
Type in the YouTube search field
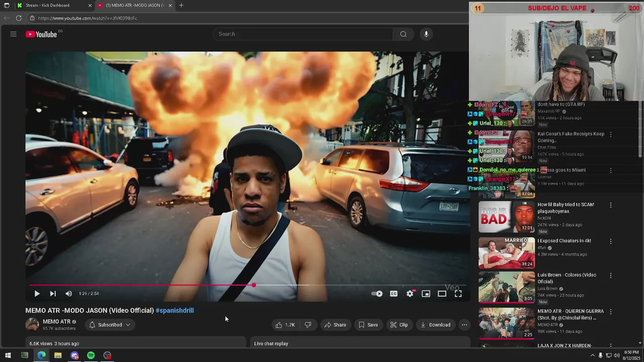click(x=304, y=34)
